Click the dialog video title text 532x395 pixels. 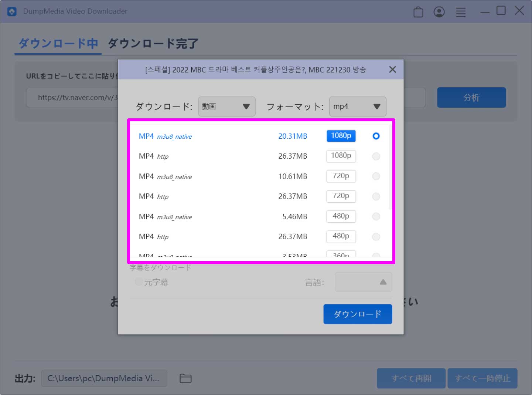click(x=255, y=70)
